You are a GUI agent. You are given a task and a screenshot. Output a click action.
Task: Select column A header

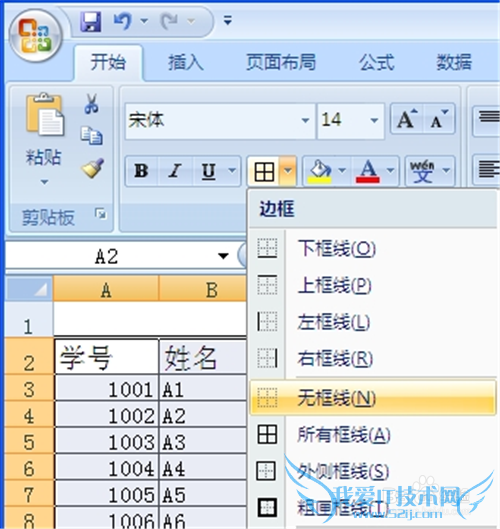click(106, 289)
